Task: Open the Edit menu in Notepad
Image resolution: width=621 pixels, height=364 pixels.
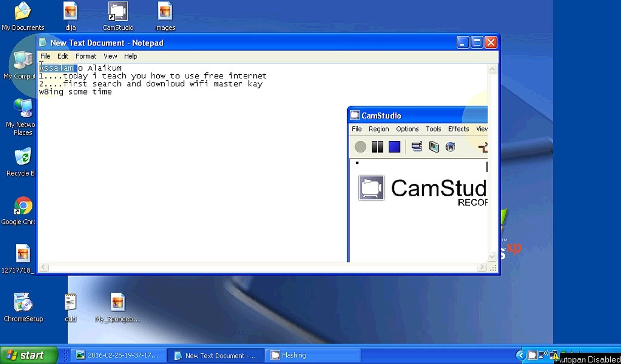Action: click(x=63, y=56)
